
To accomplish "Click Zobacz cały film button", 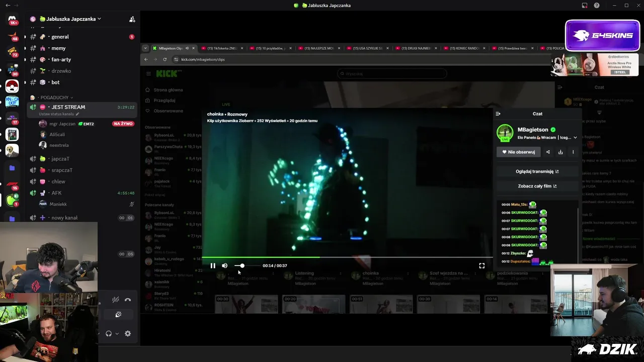I will pyautogui.click(x=537, y=186).
